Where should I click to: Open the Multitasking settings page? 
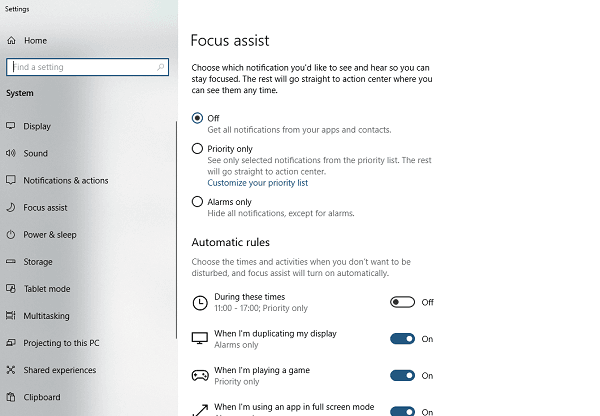coord(46,316)
